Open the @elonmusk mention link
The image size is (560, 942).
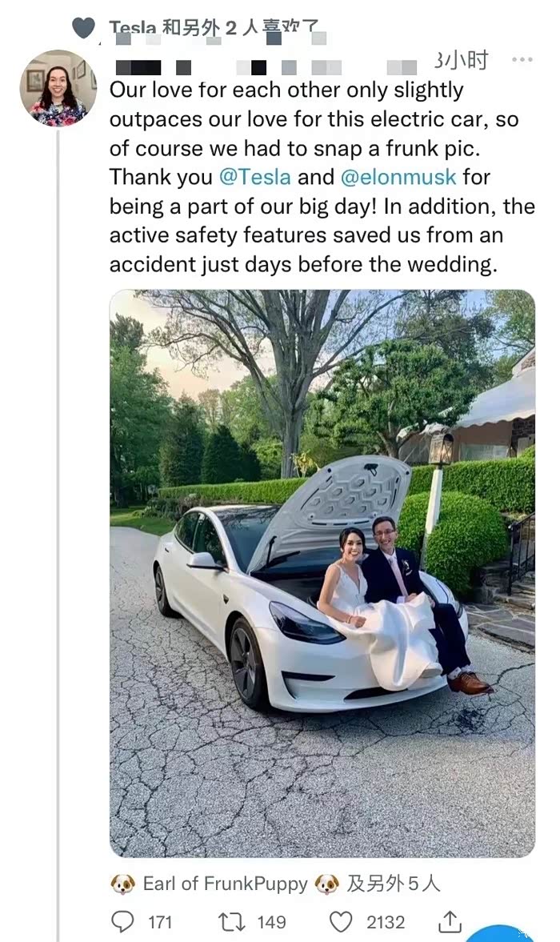pos(398,177)
